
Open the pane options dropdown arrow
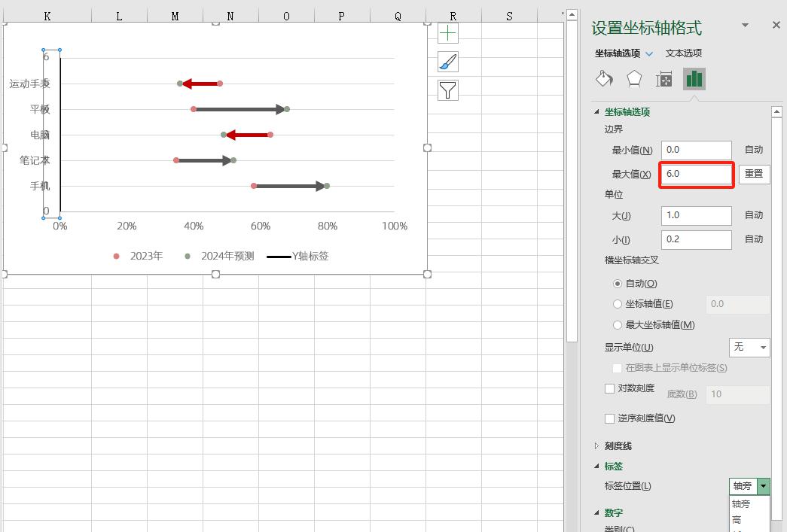click(x=746, y=25)
